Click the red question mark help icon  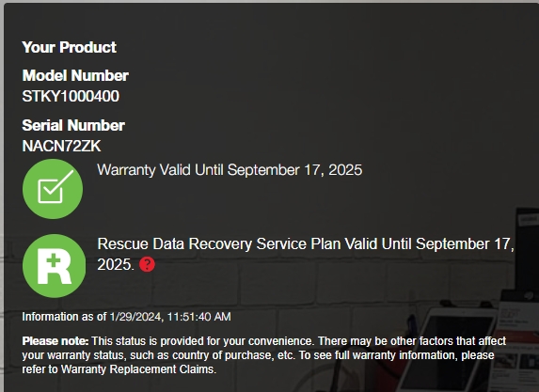coord(147,264)
